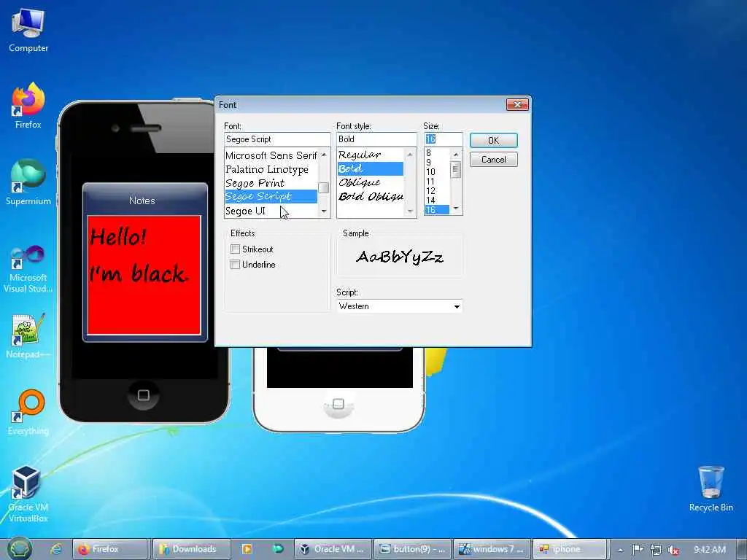Click the Windows Start orb
The image size is (747, 560).
pyautogui.click(x=20, y=549)
